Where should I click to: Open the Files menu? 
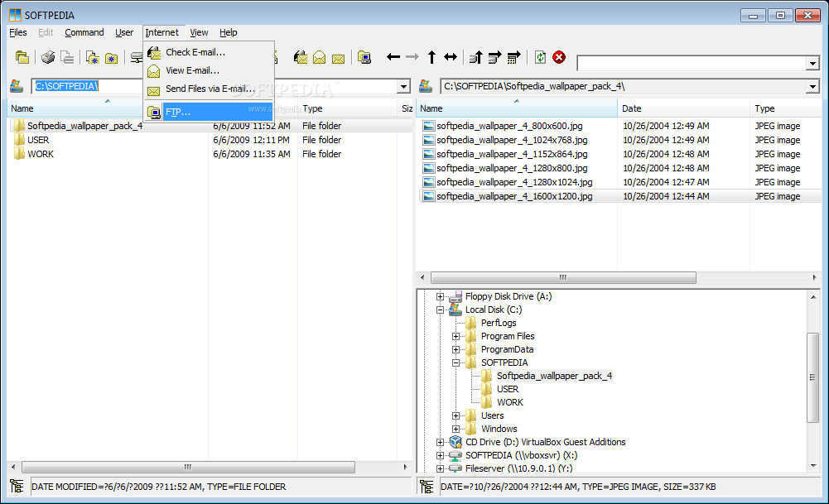(x=18, y=32)
